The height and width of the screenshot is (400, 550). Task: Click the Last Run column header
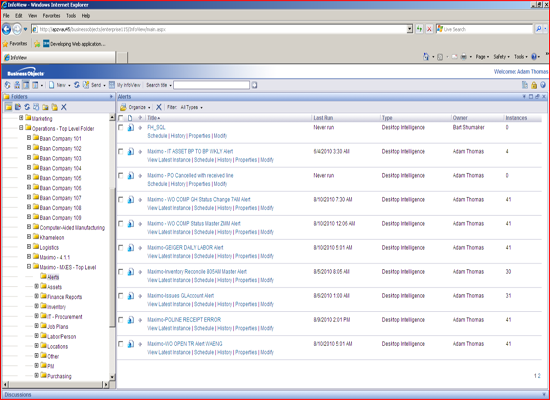[x=323, y=118]
